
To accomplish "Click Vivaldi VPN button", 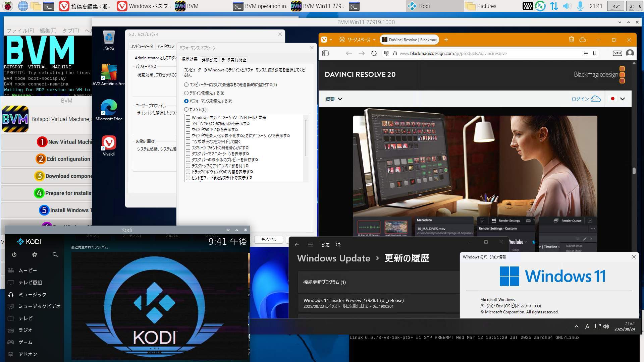I will point(617,53).
